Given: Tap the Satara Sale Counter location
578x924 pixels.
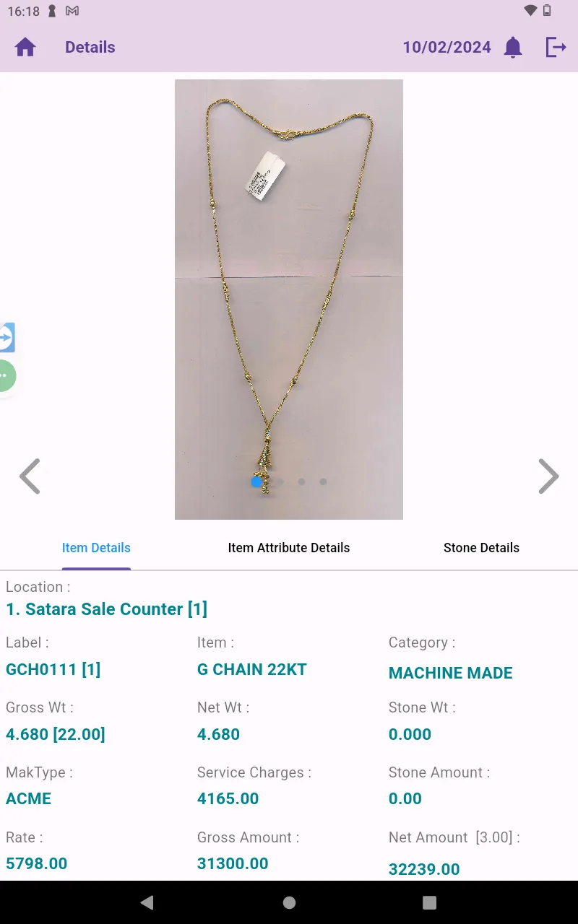Looking at the screenshot, I should coord(107,609).
